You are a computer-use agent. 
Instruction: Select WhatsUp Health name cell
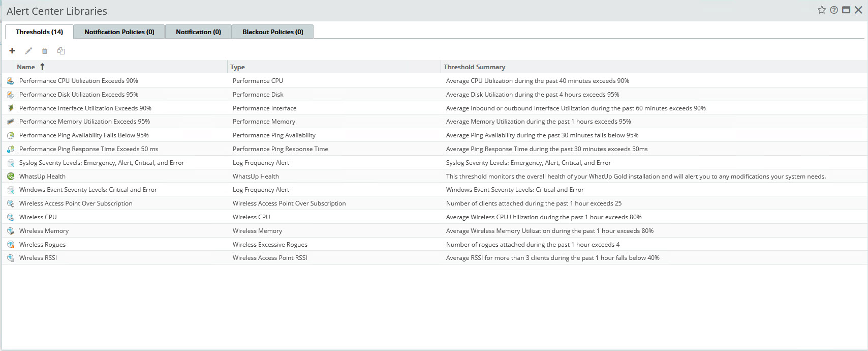[x=42, y=177]
